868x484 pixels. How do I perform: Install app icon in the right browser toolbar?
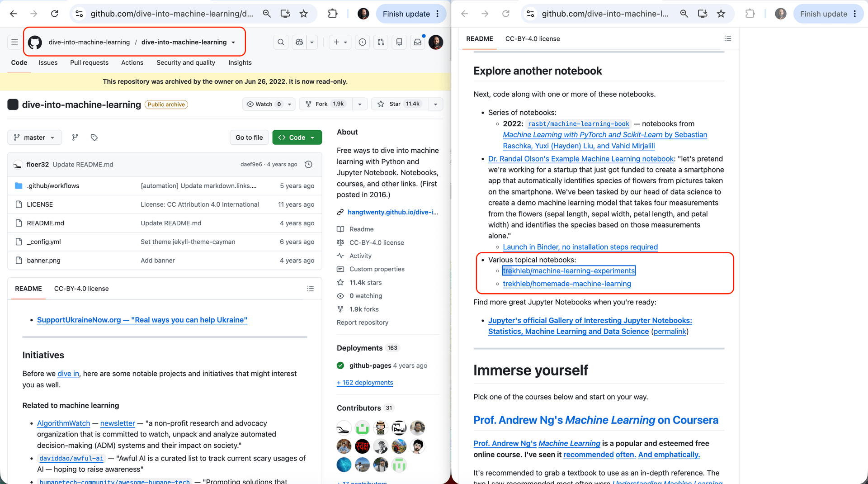click(703, 14)
